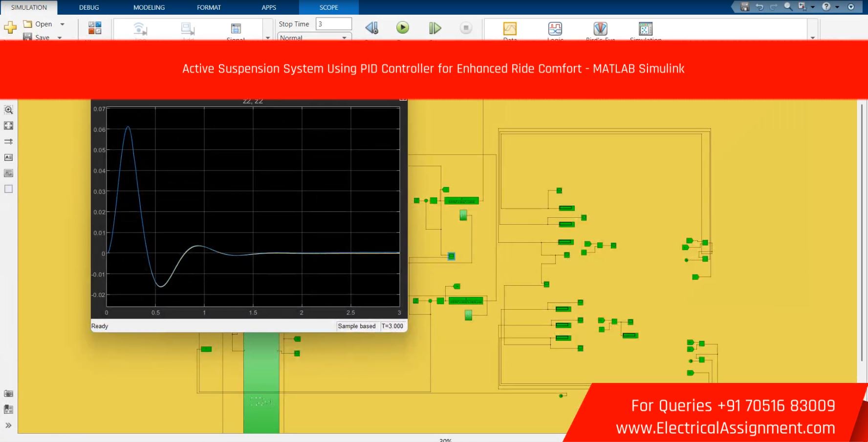Click the Image palette icon
The width and height of the screenshot is (868, 442).
(x=8, y=173)
